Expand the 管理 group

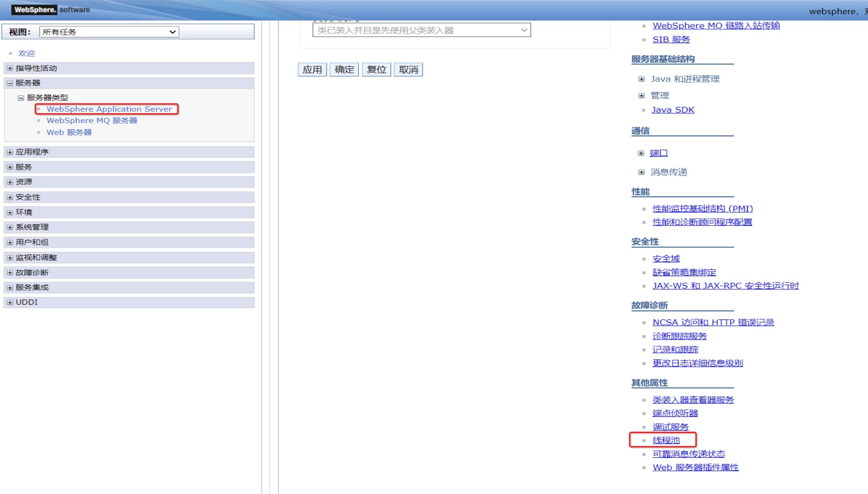(641, 96)
